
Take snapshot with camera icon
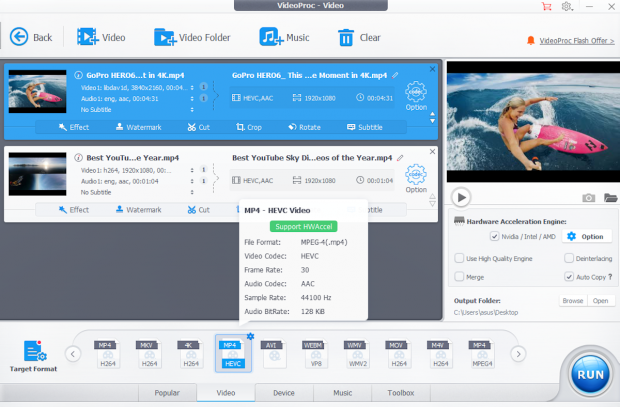pos(588,197)
